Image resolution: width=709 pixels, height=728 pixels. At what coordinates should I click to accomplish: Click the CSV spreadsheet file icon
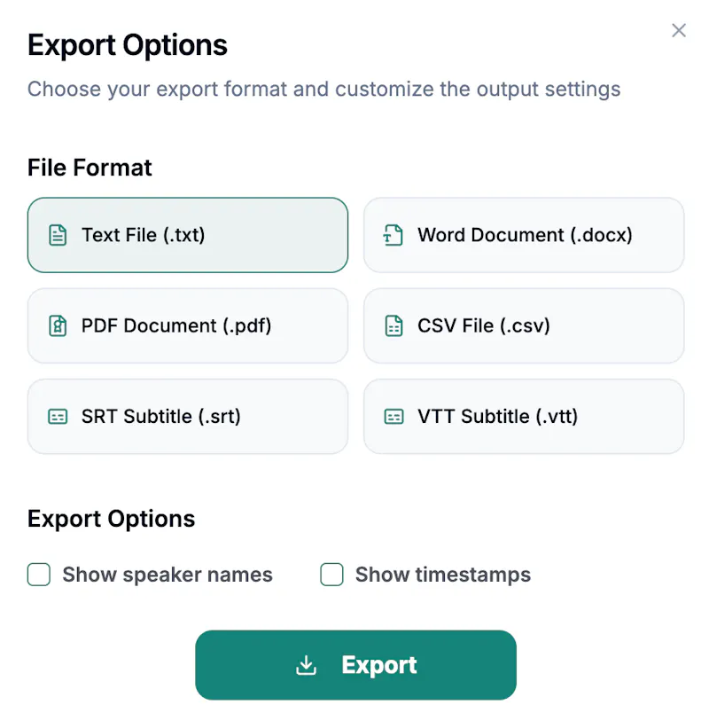(x=393, y=325)
